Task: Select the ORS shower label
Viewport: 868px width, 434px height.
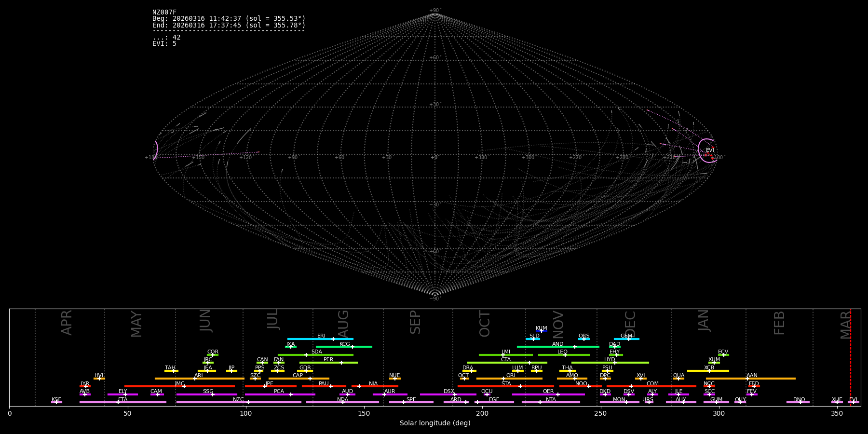Action: pyautogui.click(x=584, y=336)
